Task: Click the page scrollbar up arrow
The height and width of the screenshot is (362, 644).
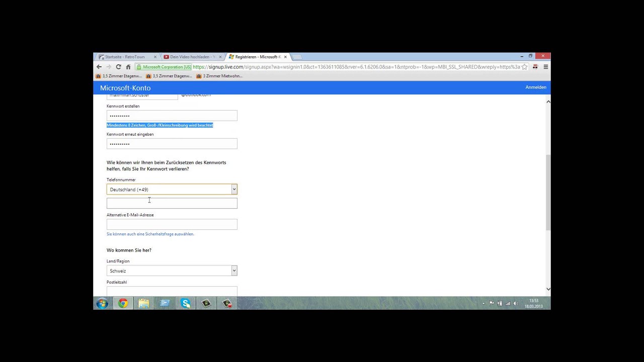Action: (548, 102)
